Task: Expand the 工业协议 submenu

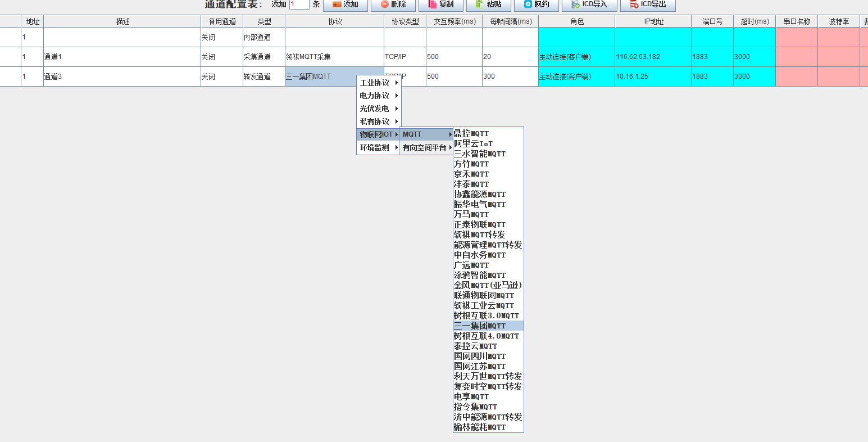Action: click(378, 83)
